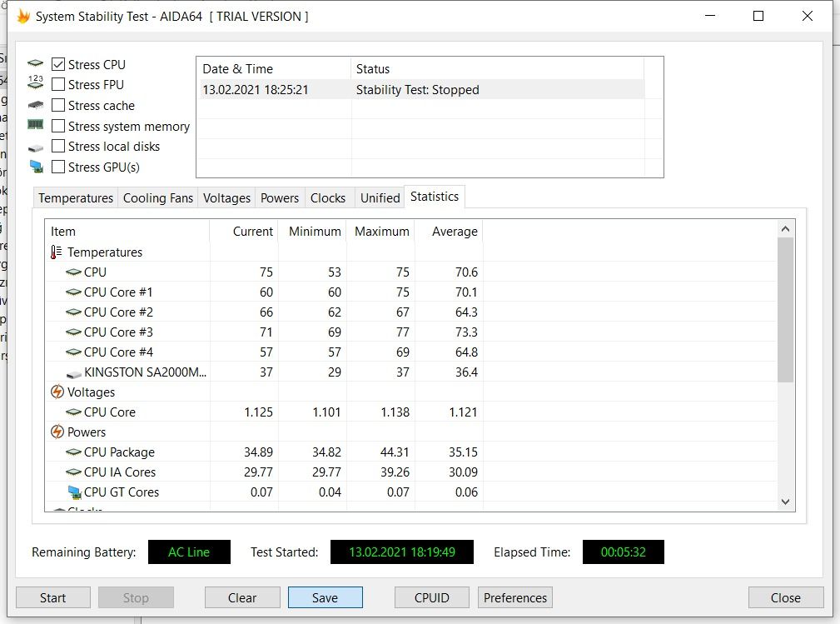Click the Close button at bottom right
This screenshot has width=840, height=624.
click(x=786, y=597)
